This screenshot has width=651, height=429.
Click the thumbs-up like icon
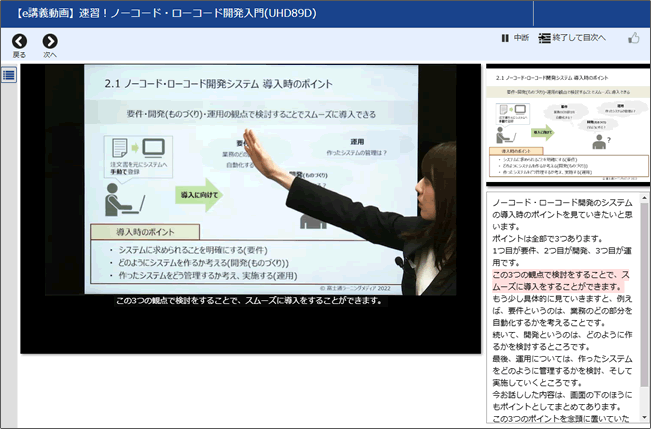point(634,38)
